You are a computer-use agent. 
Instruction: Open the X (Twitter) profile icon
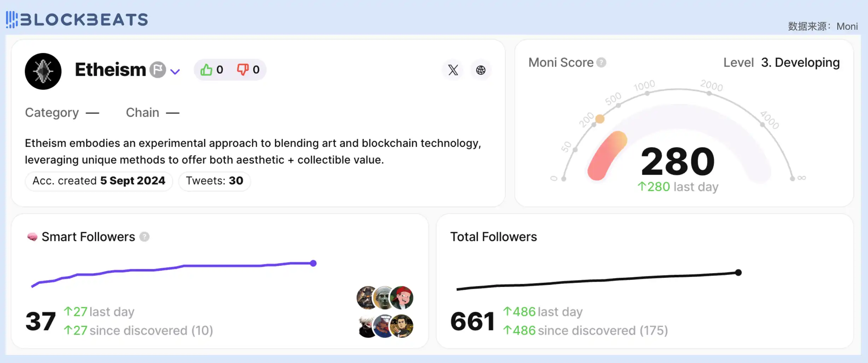(453, 70)
